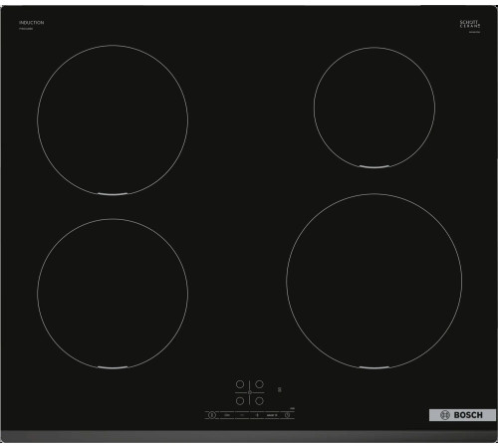Screen dimensions: 498x448
Task: Click the SCHOTT CERAN logo
Action: [470, 24]
